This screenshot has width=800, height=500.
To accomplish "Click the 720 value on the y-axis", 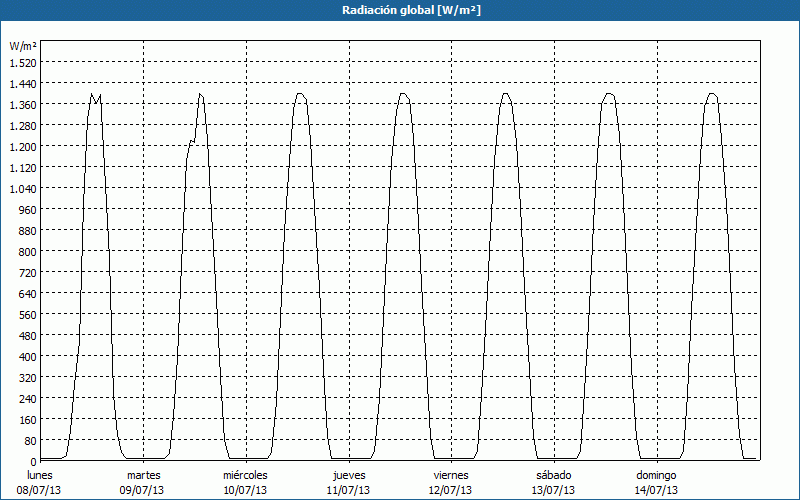I will point(26,273).
